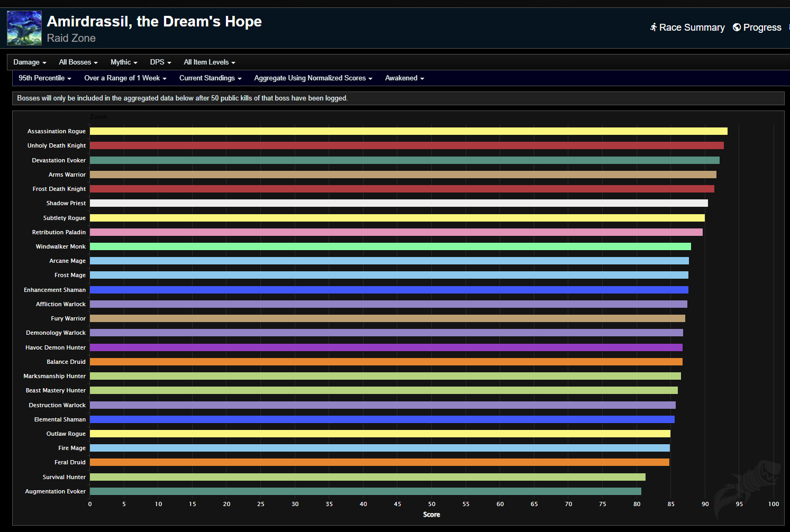The height and width of the screenshot is (532, 790).
Task: Open the Awakened season dropdown
Action: [404, 78]
